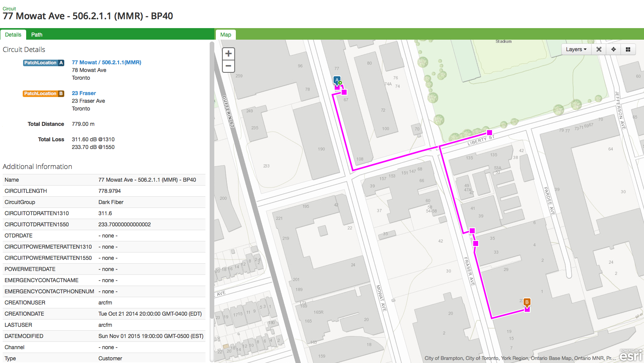
Task: Click the green plus icon near marker A
Action: pyautogui.click(x=340, y=82)
